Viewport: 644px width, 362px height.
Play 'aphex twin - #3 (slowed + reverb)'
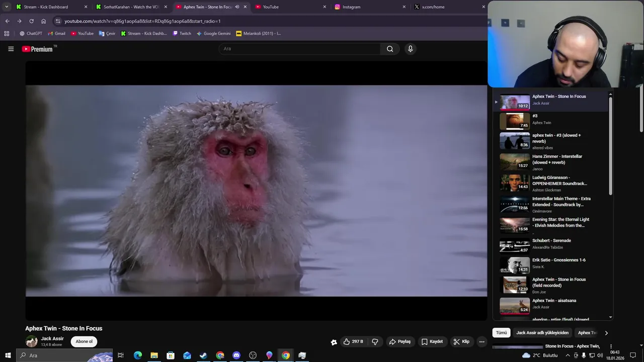point(551,141)
